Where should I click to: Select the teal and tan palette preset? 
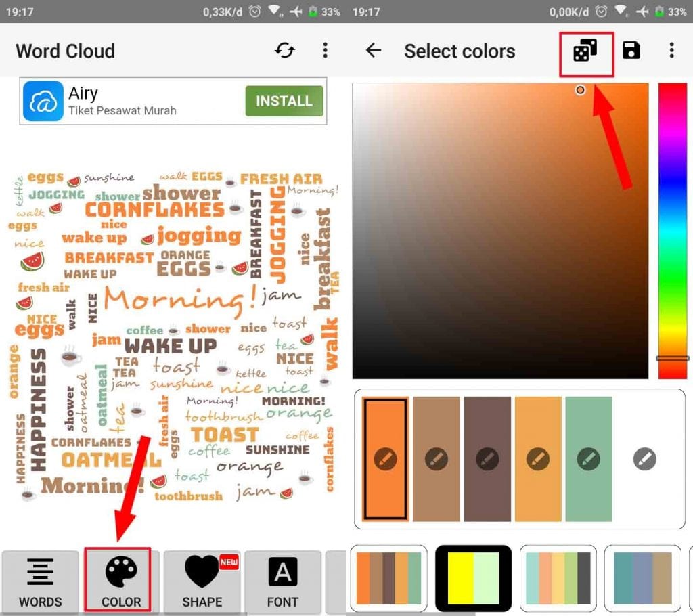[643, 578]
